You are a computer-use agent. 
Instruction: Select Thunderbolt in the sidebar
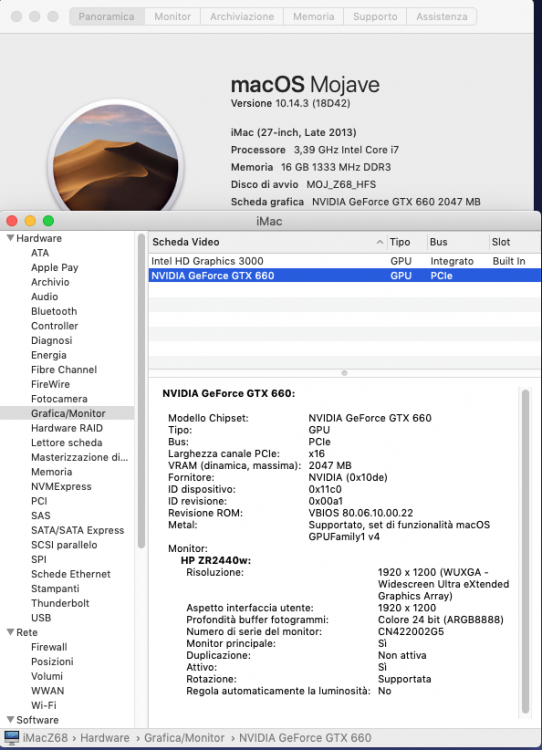coord(60,603)
